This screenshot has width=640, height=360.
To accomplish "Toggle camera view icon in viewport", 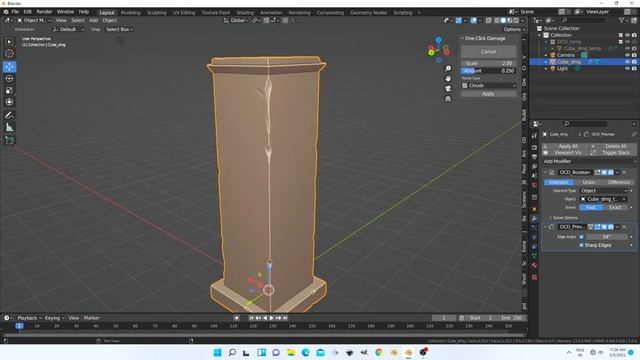I will click(x=448, y=89).
